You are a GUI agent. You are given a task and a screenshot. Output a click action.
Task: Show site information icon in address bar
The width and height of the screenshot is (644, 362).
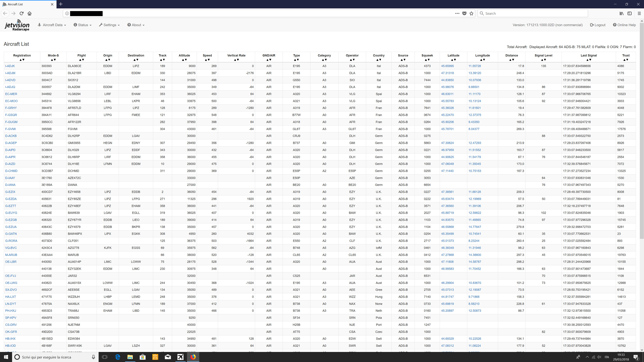click(x=67, y=13)
